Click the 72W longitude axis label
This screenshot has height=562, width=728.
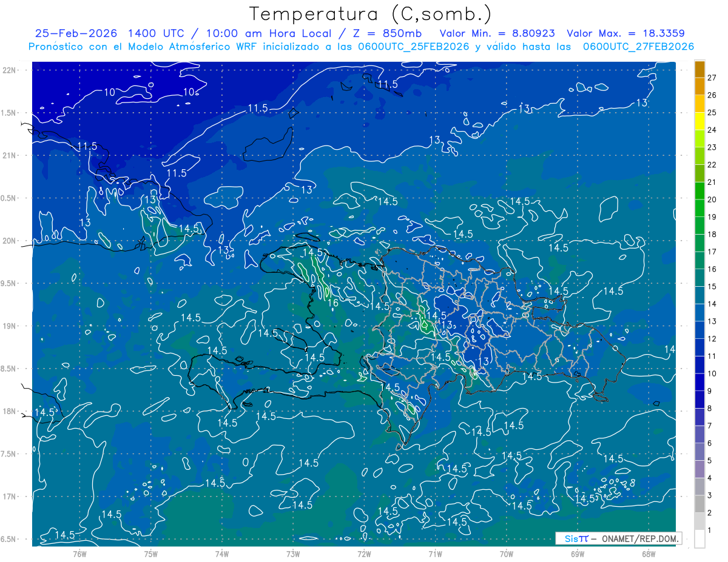pos(364,554)
